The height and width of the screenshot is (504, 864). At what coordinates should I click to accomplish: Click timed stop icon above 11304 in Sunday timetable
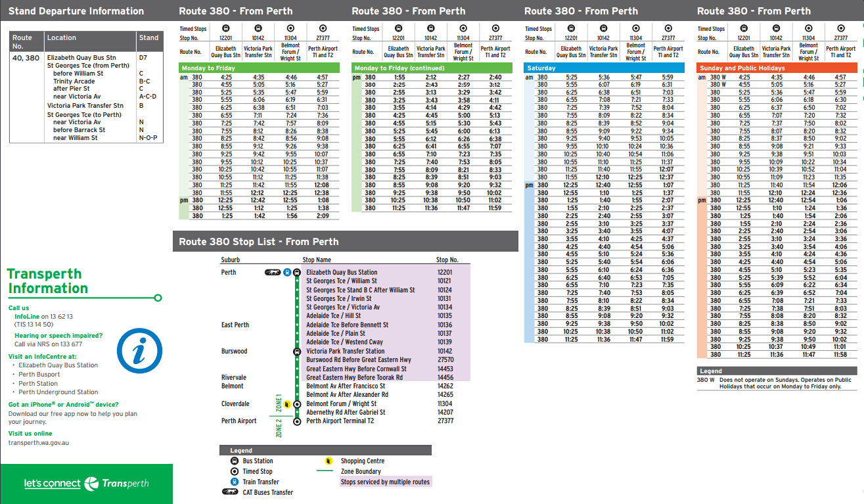tap(808, 28)
